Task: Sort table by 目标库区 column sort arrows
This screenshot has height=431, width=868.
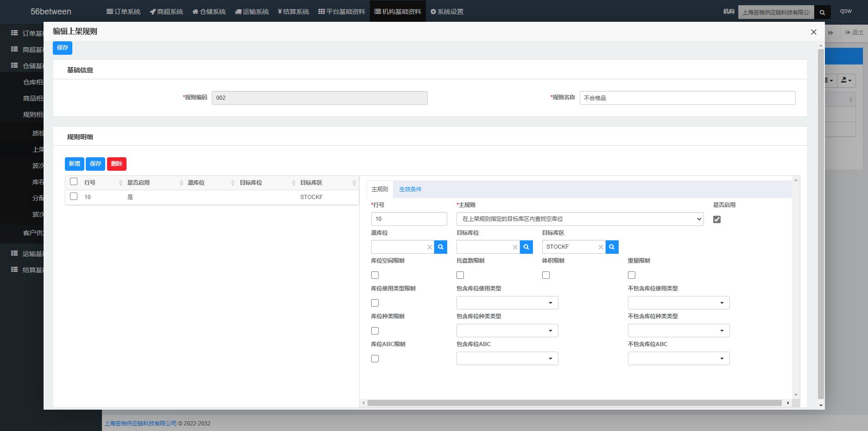Action: pos(354,183)
